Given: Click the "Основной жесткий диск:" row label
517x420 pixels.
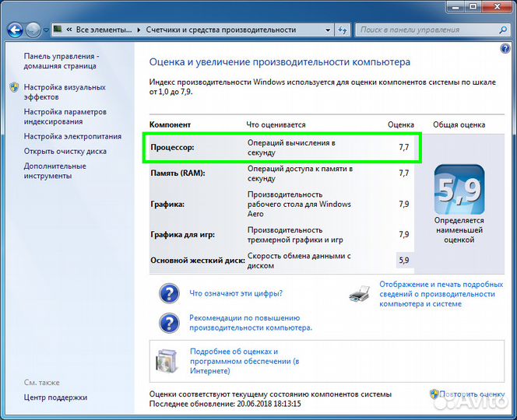Looking at the screenshot, I should [198, 261].
